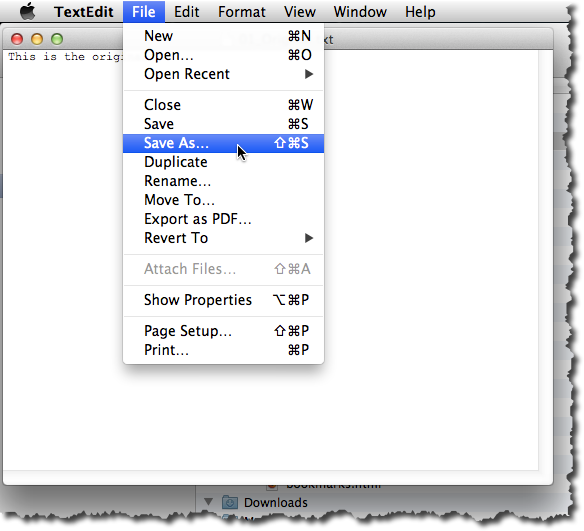This screenshot has width=584, height=531.
Task: Collapse the Downloads folder disclosure triangle
Action: (209, 502)
